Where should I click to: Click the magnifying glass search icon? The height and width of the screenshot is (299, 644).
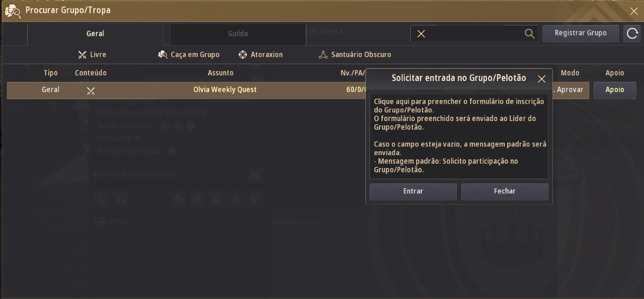pos(530,34)
